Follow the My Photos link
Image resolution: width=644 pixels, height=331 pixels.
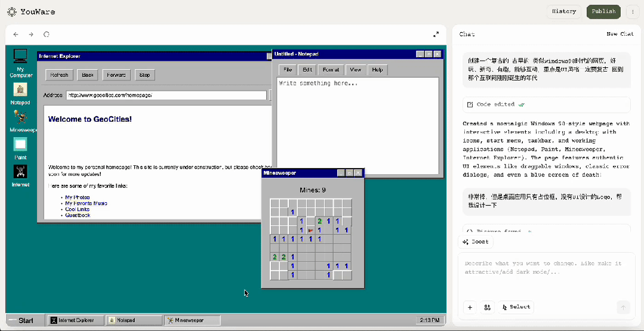pos(78,197)
